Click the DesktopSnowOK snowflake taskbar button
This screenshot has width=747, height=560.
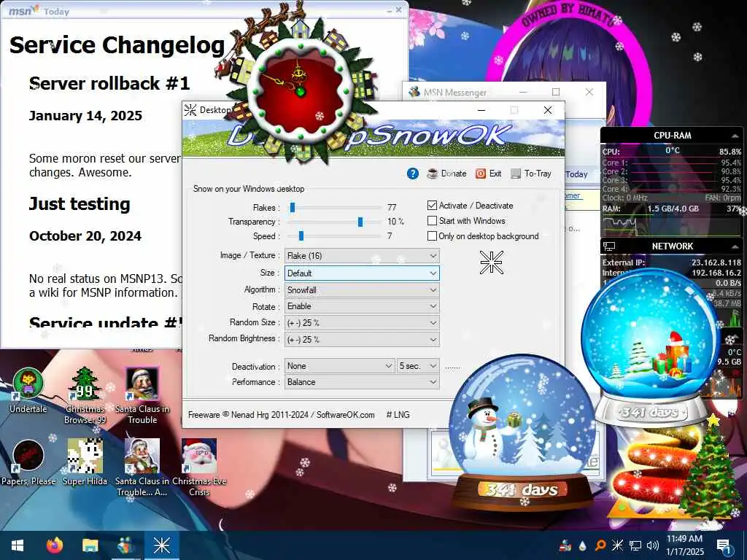(x=161, y=545)
